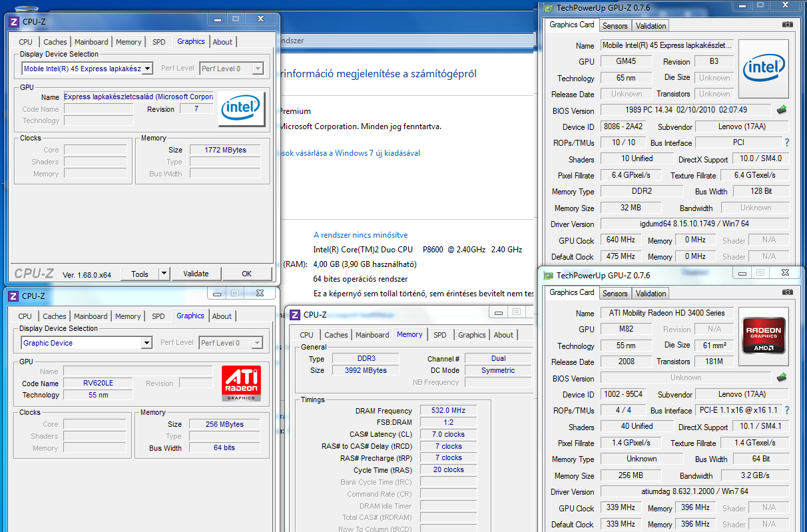This screenshot has height=532, width=807.
Task: Open Perf Level dropdown in Intel CPU-Z window
Action: coord(258,68)
